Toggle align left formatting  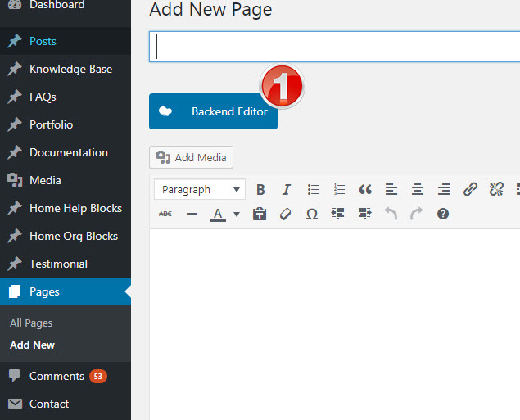click(x=391, y=190)
